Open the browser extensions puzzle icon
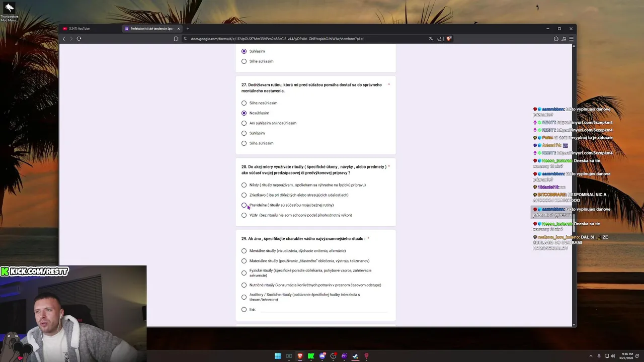This screenshot has height=362, width=644. pos(556,39)
